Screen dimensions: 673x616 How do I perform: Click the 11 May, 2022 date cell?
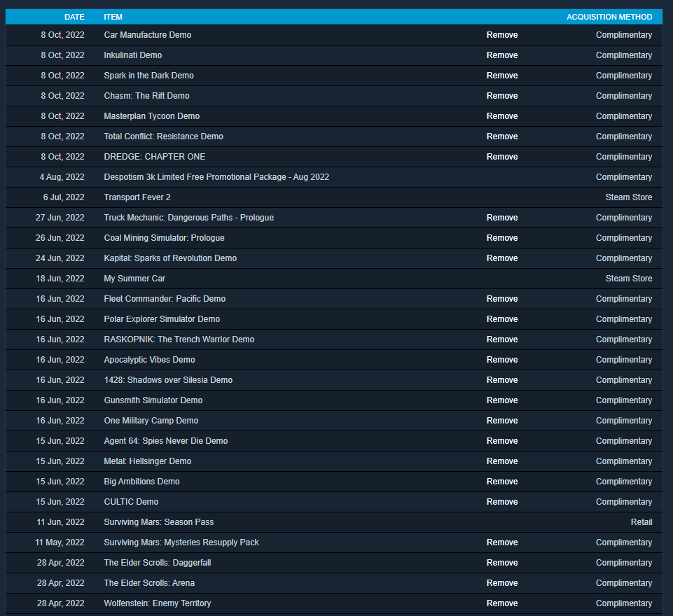coord(60,542)
